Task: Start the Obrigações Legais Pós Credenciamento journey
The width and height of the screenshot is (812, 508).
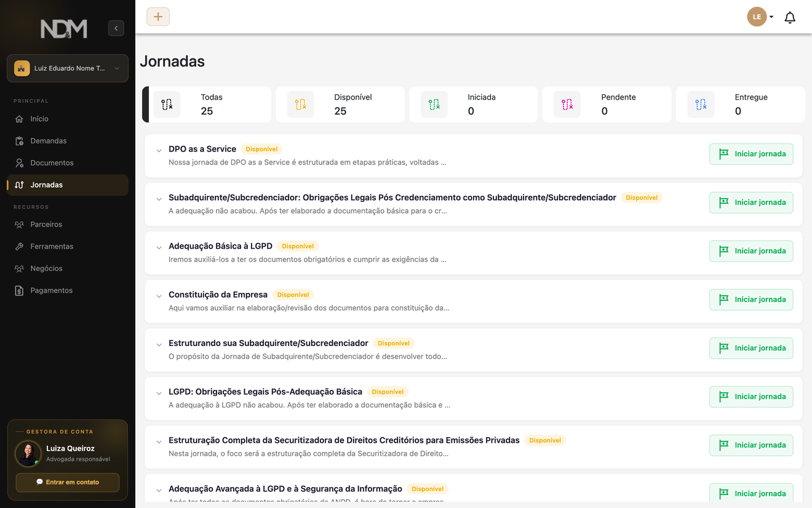Action: click(x=751, y=203)
